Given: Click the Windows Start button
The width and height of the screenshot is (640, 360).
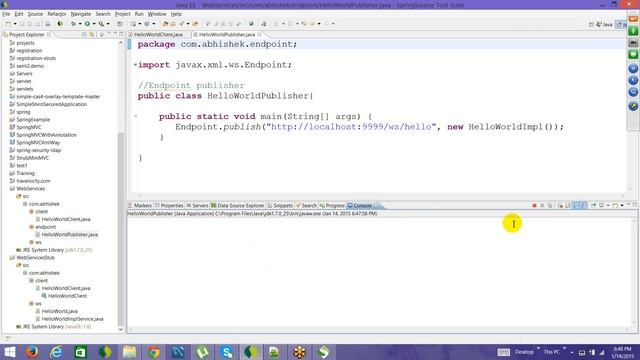Looking at the screenshot, I should (x=9, y=352).
